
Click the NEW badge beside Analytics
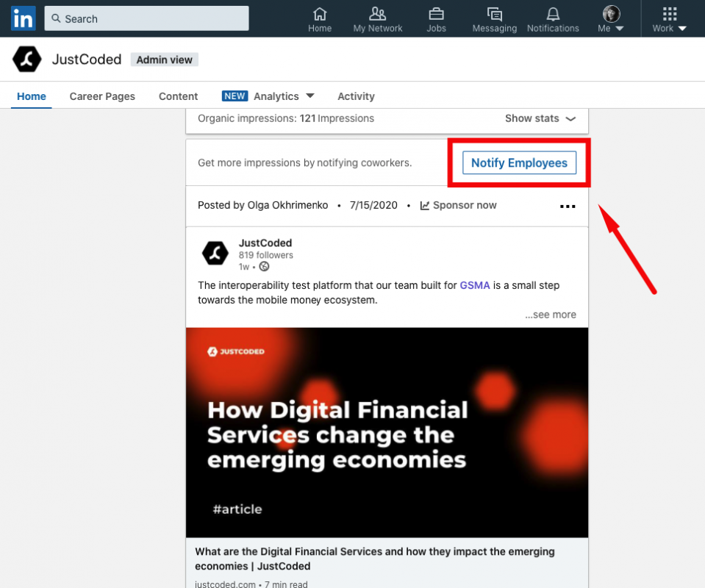tap(235, 96)
